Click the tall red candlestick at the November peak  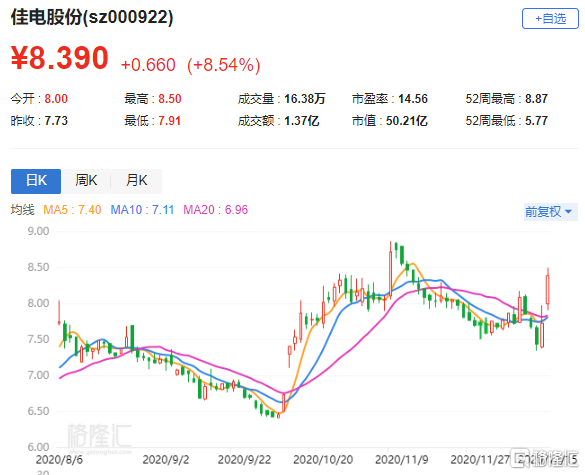tap(391, 271)
